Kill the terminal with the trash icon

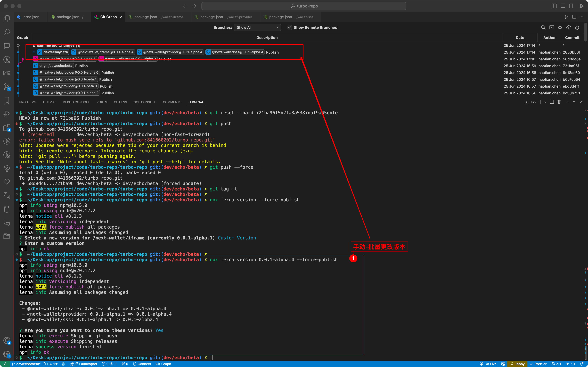pyautogui.click(x=559, y=102)
